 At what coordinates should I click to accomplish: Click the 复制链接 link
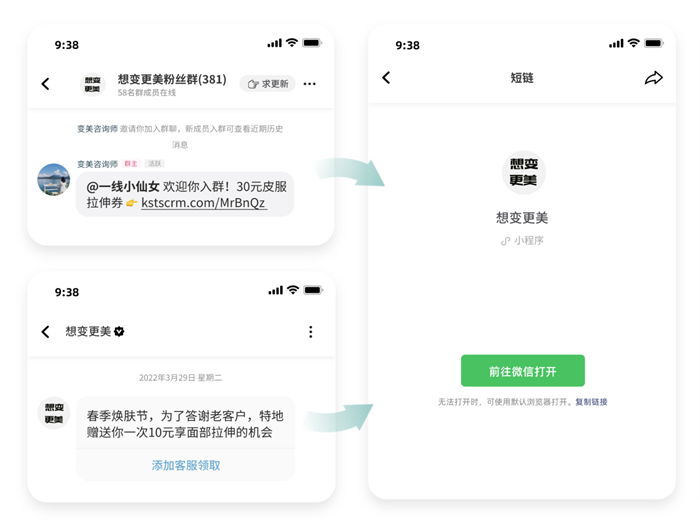(591, 402)
